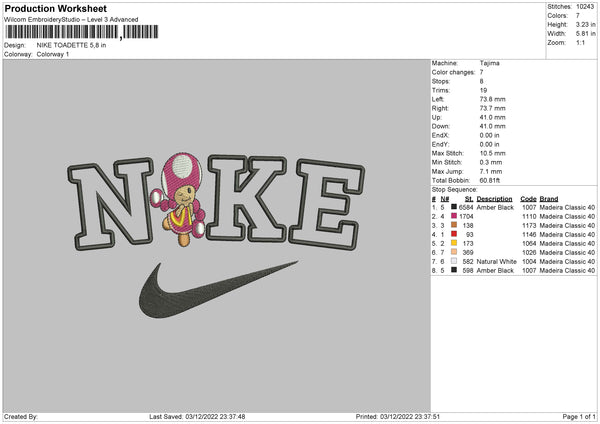The width and height of the screenshot is (600, 424).
Task: Click 'Amber Black' description in stop row 1
Action: (x=495, y=207)
